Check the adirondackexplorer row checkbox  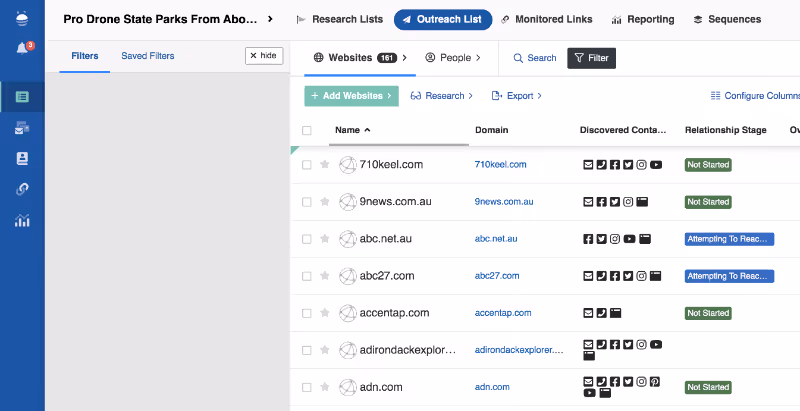(x=307, y=350)
